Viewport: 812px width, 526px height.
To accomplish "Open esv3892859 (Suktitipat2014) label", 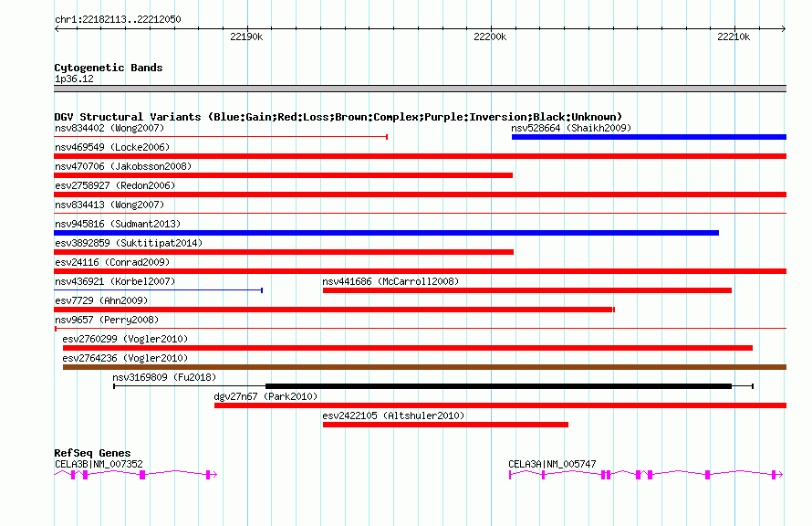I will [129, 243].
